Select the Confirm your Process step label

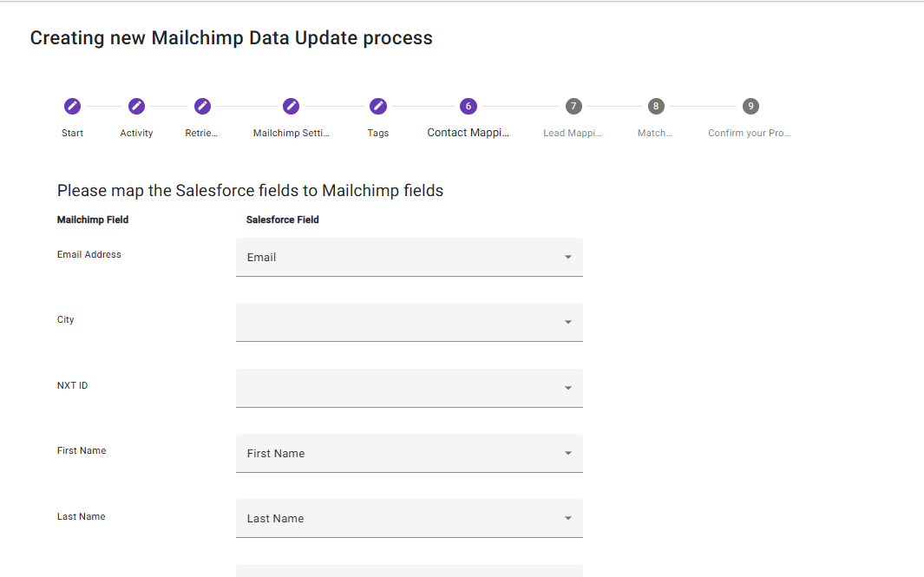click(x=750, y=134)
